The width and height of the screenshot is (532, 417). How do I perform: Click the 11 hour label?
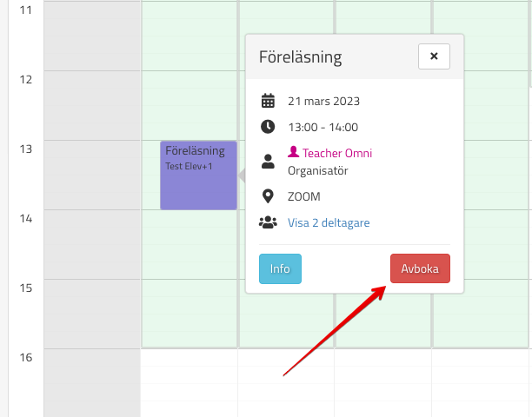tap(25, 10)
